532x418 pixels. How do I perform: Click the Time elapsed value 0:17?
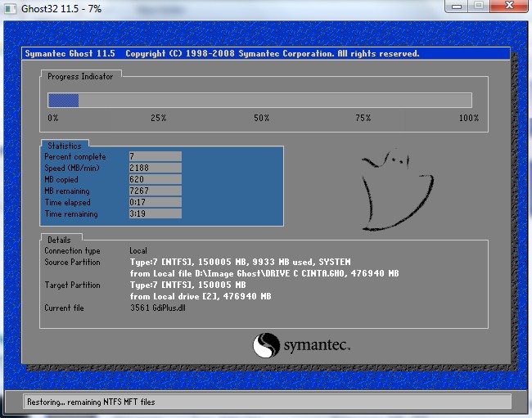pyautogui.click(x=155, y=202)
